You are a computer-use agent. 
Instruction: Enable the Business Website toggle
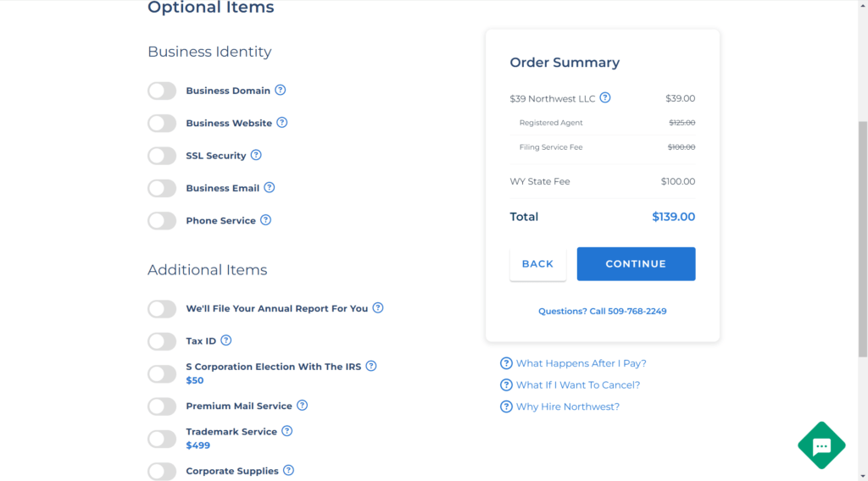click(162, 124)
